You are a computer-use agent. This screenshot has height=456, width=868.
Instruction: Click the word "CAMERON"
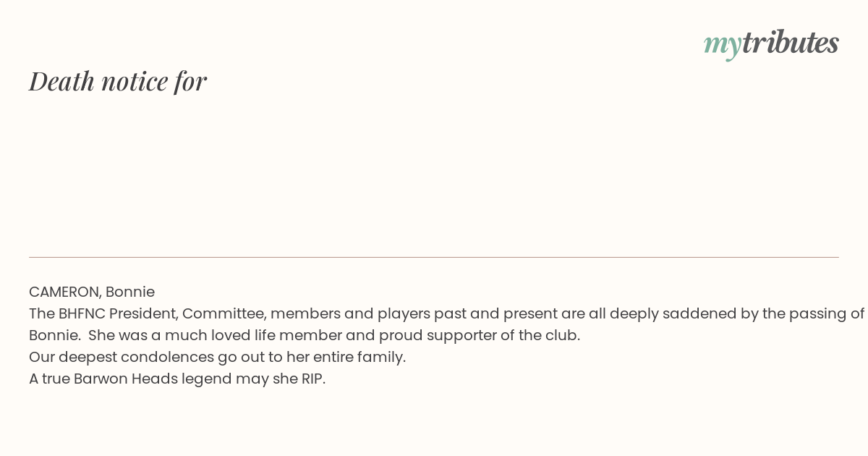coord(64,292)
